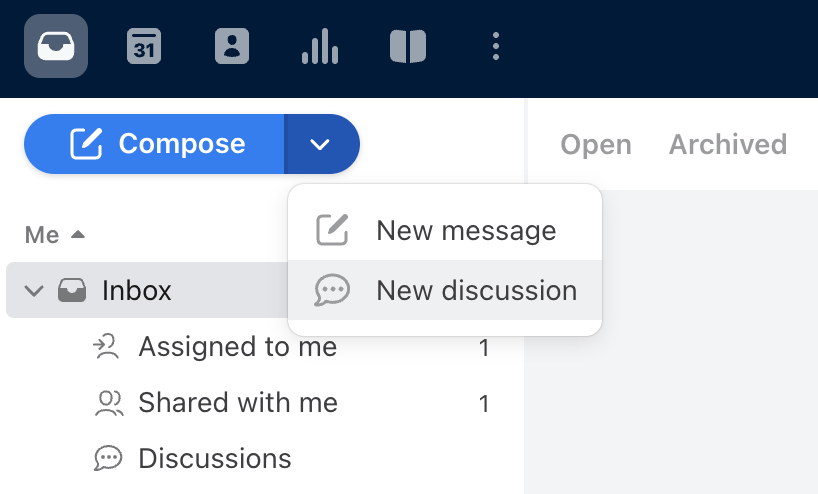The height and width of the screenshot is (494, 818).
Task: Open Assigned to me folder
Action: pyautogui.click(x=237, y=347)
